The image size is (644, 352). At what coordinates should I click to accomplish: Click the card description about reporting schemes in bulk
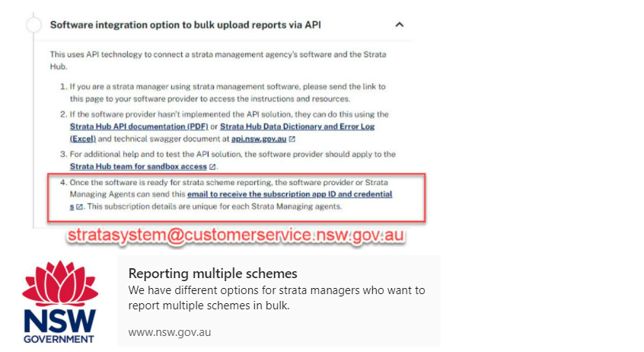tap(276, 298)
